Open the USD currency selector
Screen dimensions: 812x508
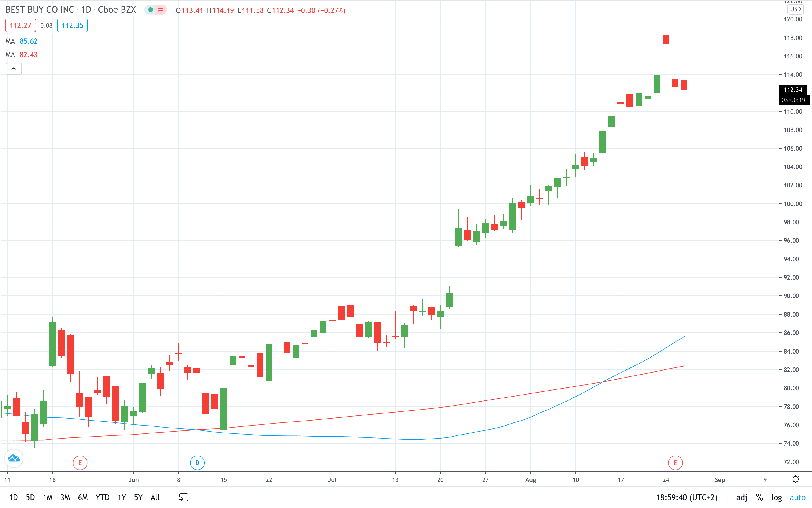tap(795, 9)
